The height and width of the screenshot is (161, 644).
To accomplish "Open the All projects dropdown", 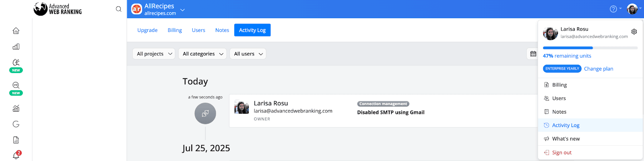I will pyautogui.click(x=154, y=54).
